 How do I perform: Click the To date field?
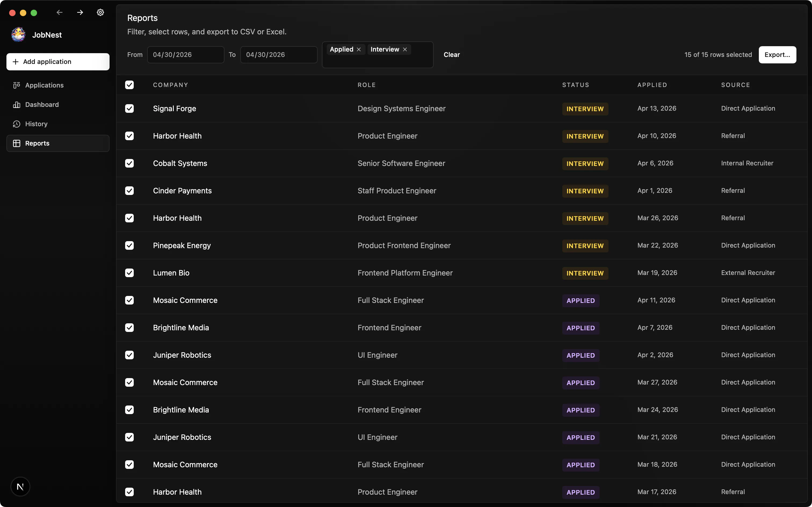click(x=279, y=55)
